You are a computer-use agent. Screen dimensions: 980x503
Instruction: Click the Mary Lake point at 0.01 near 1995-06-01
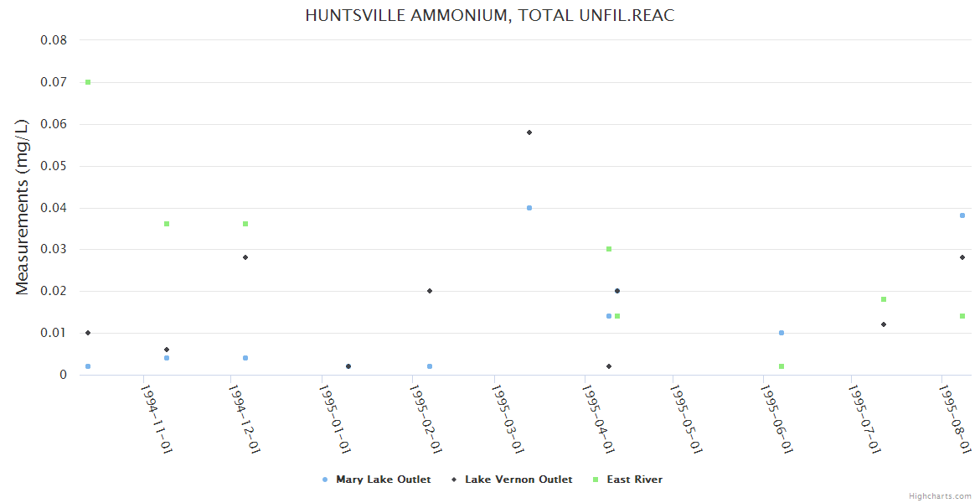coord(781,333)
